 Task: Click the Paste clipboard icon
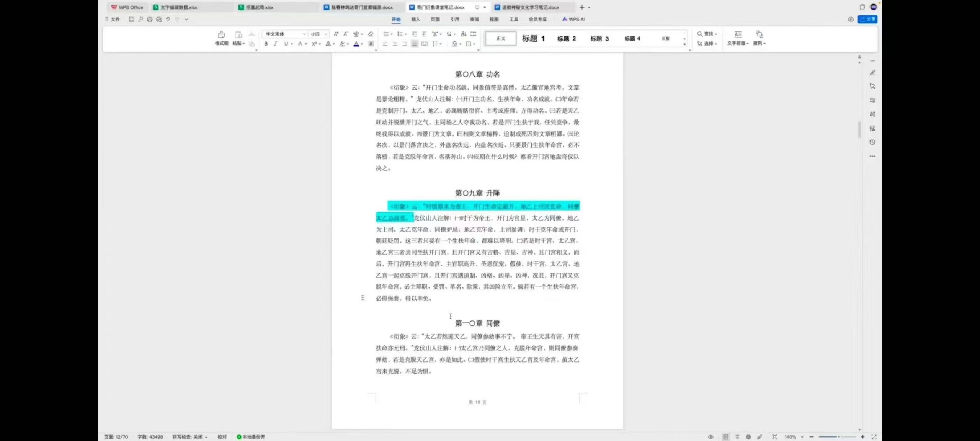click(x=238, y=34)
